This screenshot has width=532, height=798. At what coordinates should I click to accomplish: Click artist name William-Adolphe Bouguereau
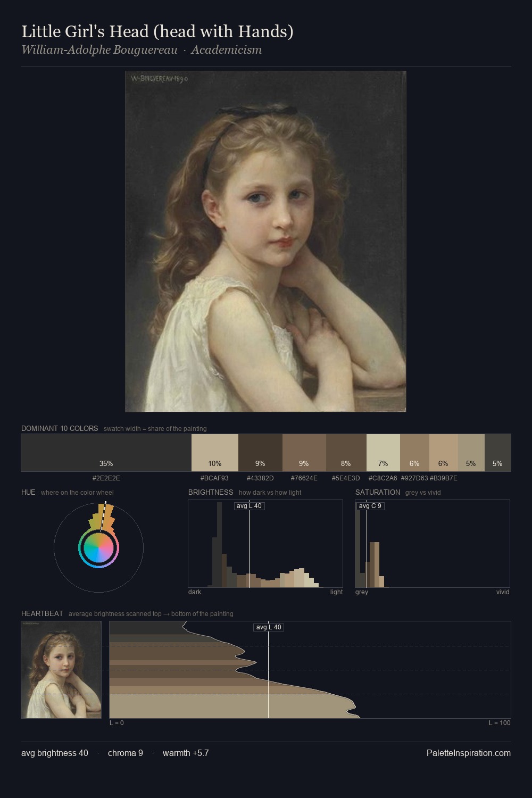[x=99, y=50]
